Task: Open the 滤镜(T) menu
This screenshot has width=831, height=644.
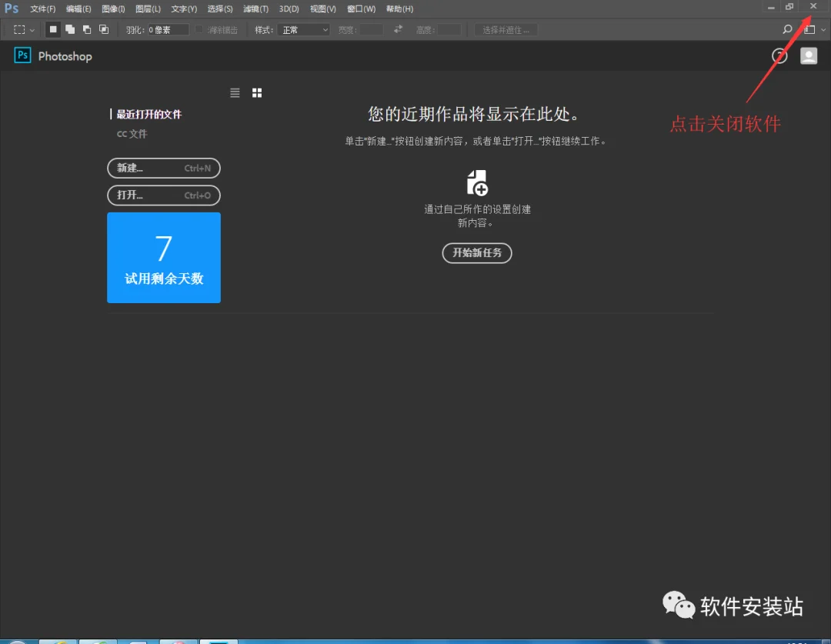Action: 255,9
